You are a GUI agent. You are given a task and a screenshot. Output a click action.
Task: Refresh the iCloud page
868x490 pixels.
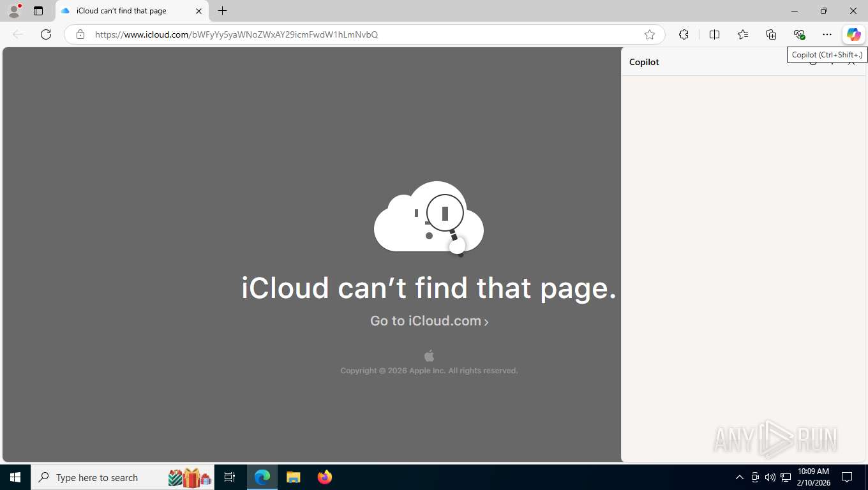pyautogui.click(x=46, y=34)
